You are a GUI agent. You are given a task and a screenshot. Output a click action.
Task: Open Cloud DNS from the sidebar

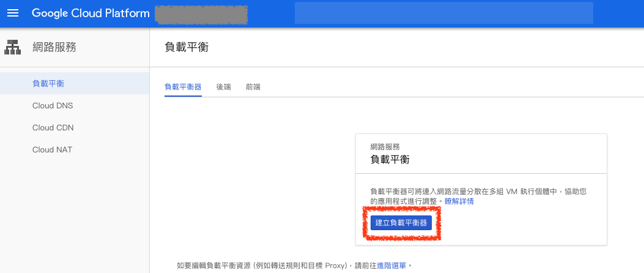click(x=53, y=105)
